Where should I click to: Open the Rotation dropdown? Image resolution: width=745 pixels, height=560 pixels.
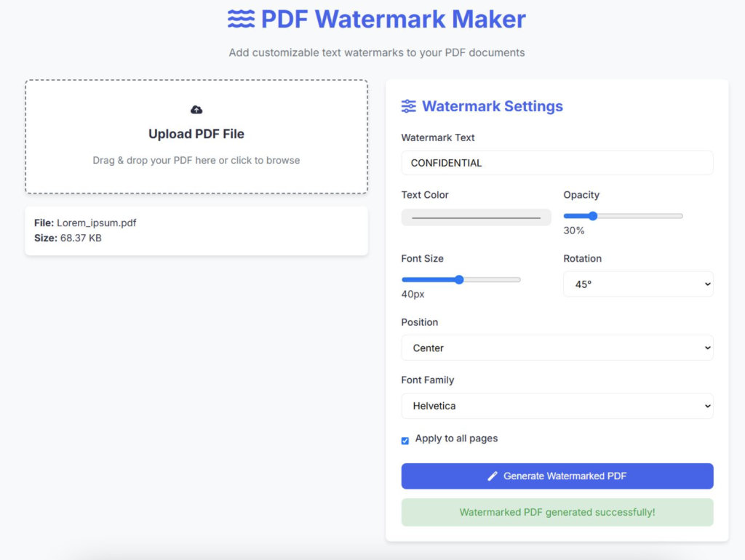637,284
